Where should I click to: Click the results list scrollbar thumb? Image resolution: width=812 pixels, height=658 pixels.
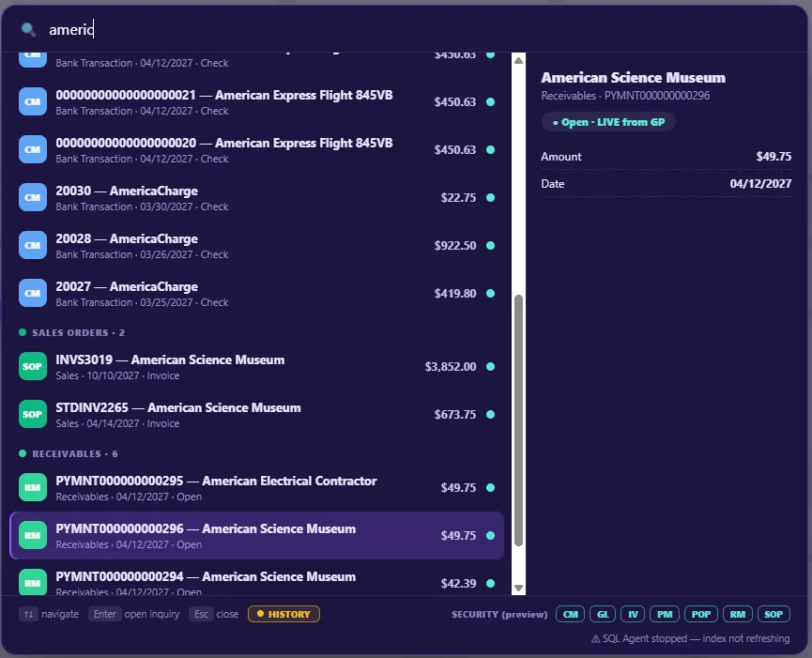point(518,421)
